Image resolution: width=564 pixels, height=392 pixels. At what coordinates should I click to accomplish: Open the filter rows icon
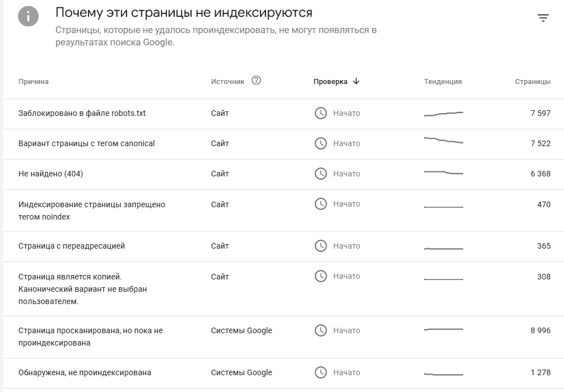[543, 17]
